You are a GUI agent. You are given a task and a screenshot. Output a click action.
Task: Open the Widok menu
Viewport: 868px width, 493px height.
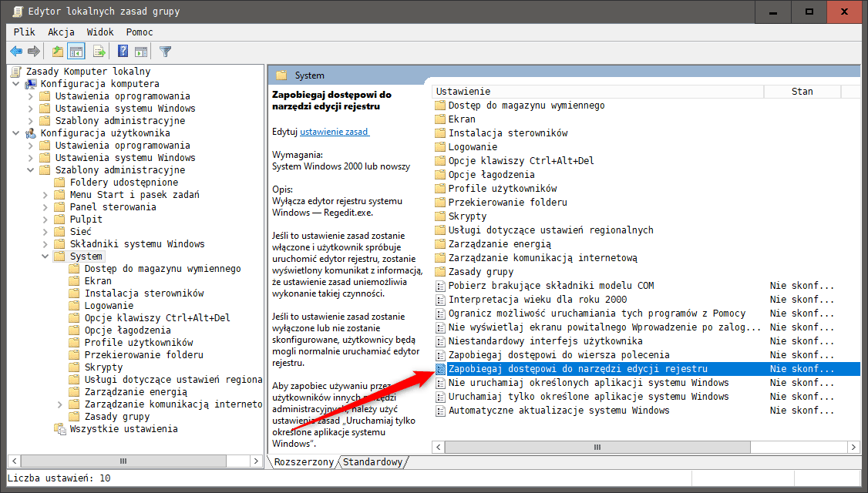tap(100, 32)
